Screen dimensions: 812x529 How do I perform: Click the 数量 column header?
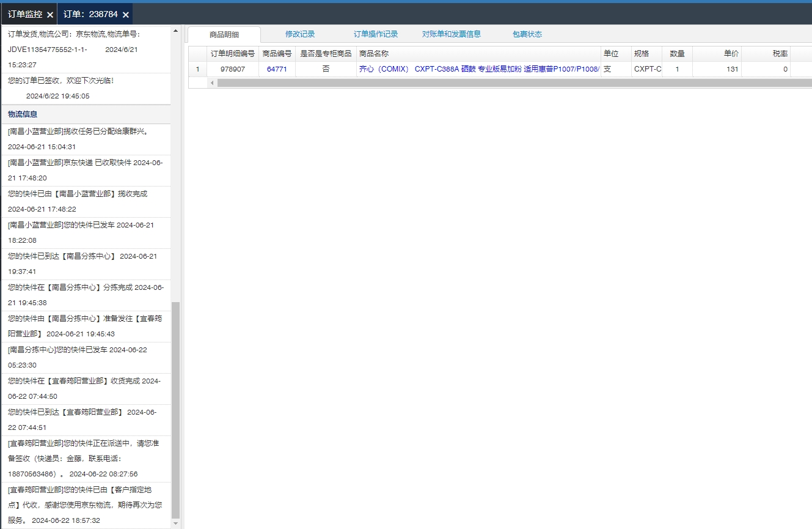coord(677,54)
